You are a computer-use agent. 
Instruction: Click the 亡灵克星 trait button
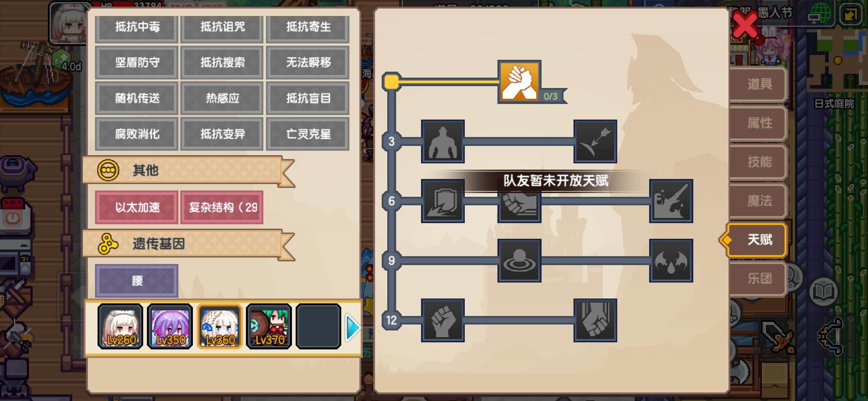coord(308,134)
